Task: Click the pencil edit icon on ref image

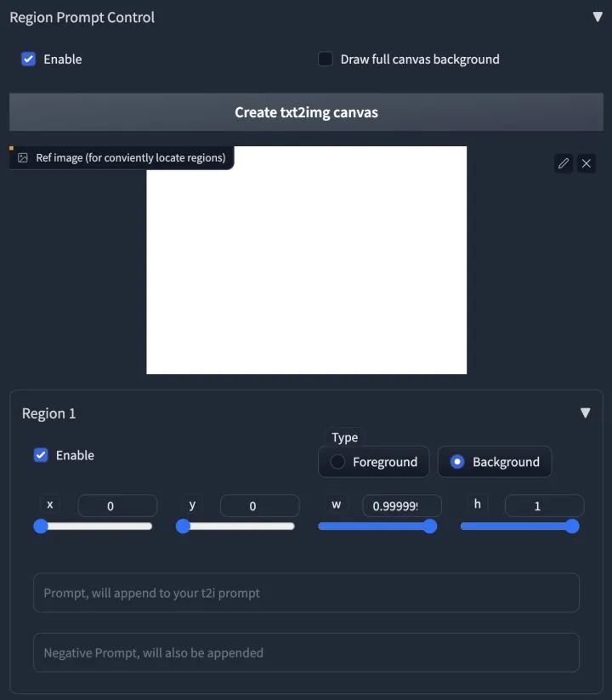Action: (x=564, y=163)
